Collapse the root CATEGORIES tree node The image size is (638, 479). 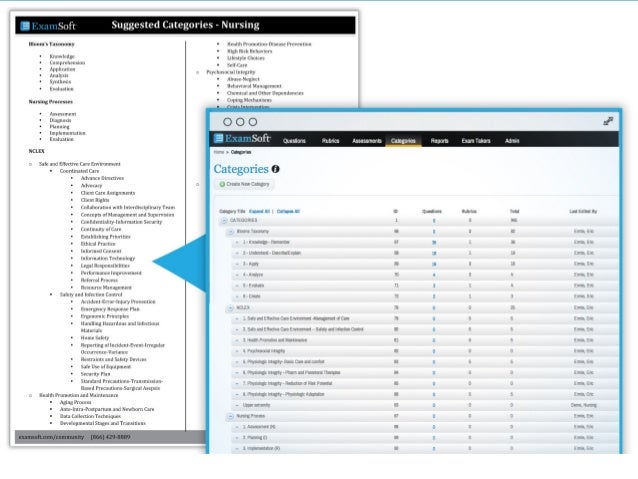pyautogui.click(x=224, y=221)
